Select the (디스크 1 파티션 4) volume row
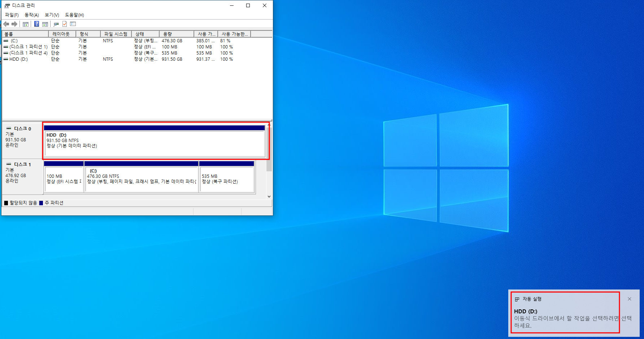 (29, 53)
